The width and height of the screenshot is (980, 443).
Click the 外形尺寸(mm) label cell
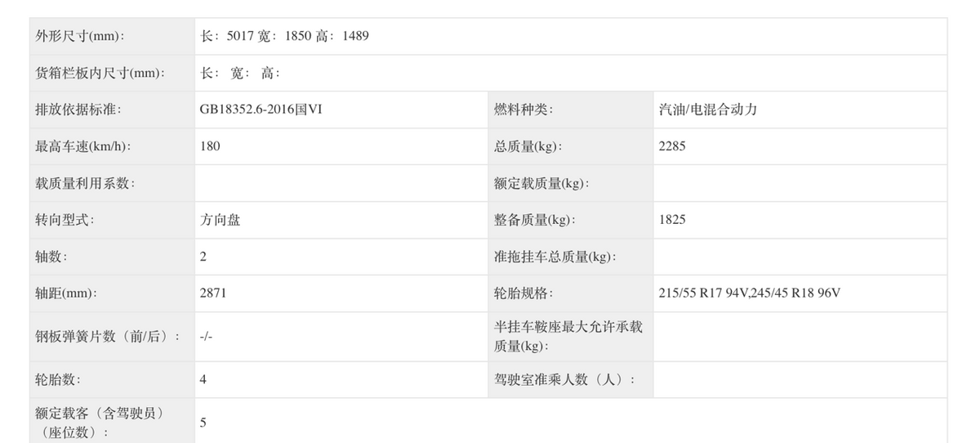80,36
